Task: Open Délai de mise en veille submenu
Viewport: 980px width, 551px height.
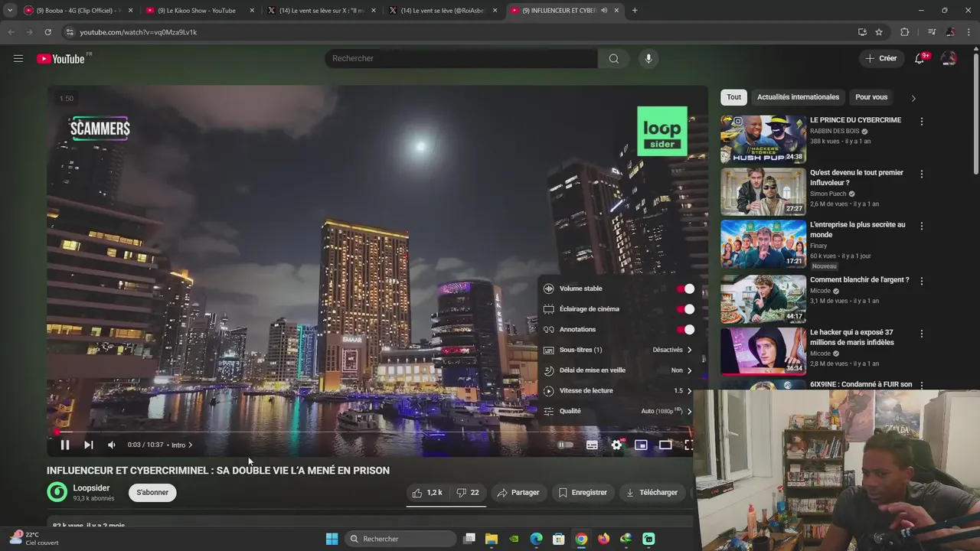Action: click(x=617, y=370)
